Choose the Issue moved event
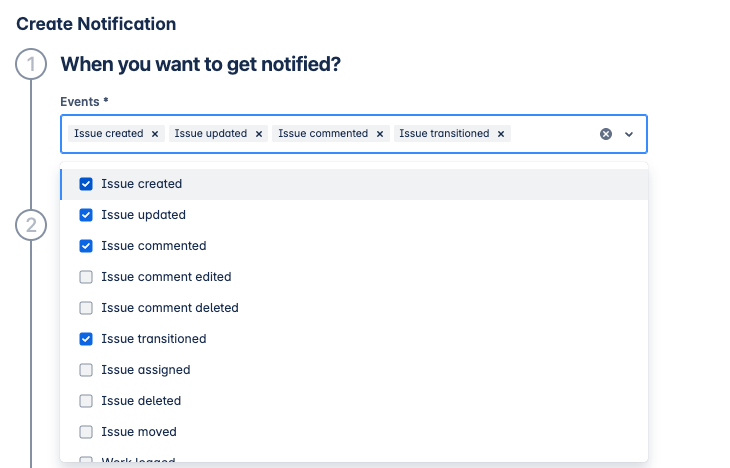The width and height of the screenshot is (730, 468). (x=86, y=432)
